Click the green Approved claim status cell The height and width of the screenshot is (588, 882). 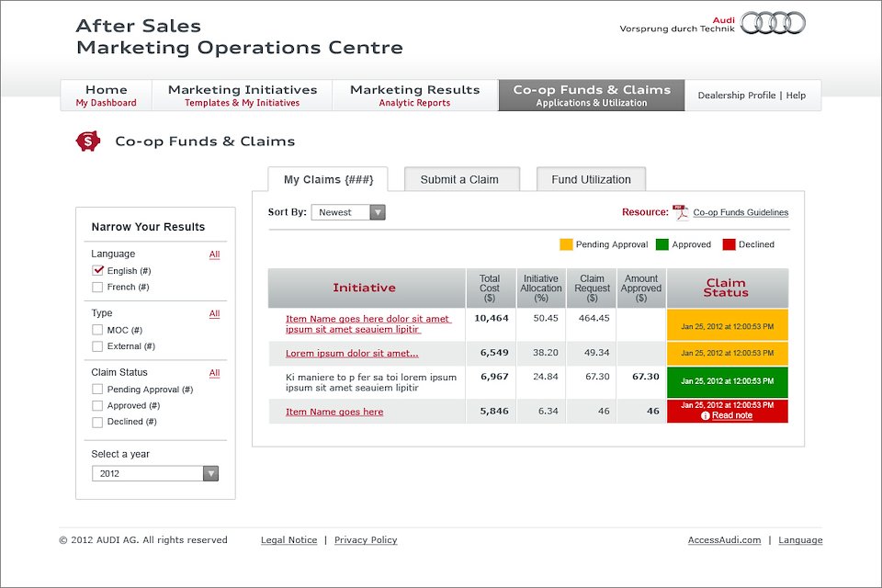click(x=727, y=381)
